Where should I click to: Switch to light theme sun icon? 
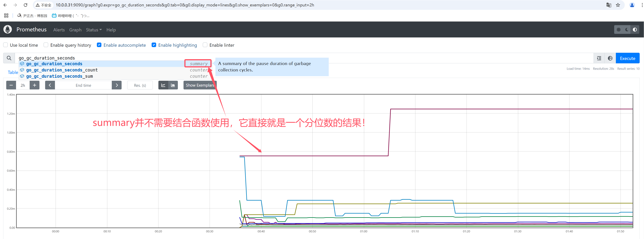coord(619,29)
